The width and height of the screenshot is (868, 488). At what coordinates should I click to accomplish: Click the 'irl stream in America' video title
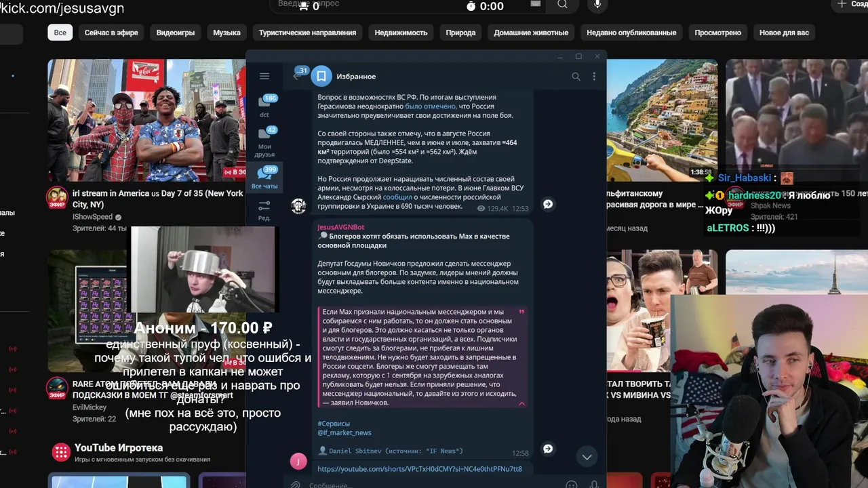tap(157, 198)
